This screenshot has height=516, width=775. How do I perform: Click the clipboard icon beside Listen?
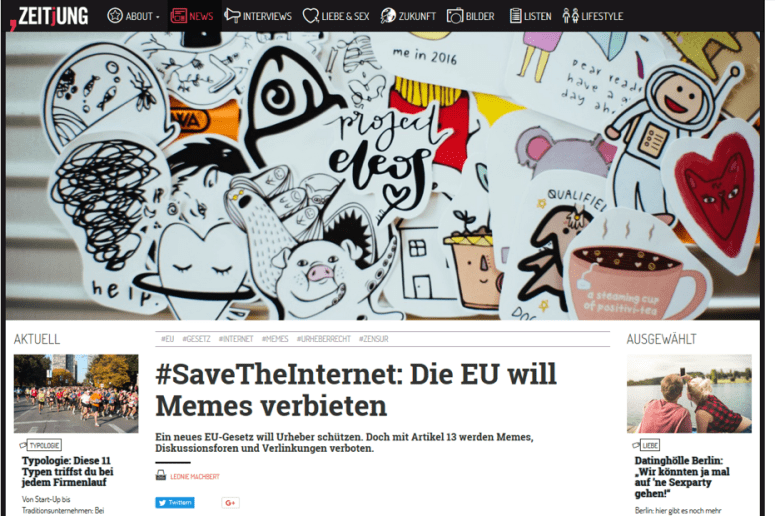point(516,16)
